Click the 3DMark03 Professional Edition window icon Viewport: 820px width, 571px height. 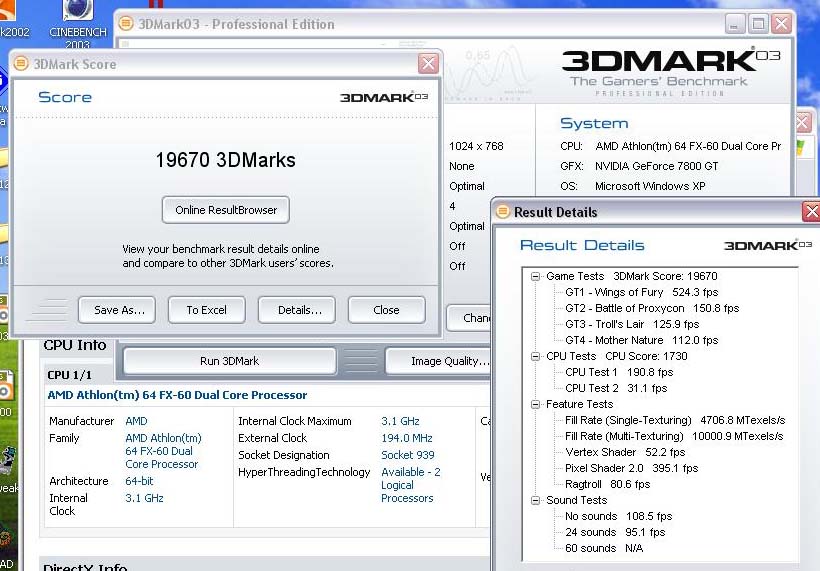point(126,24)
